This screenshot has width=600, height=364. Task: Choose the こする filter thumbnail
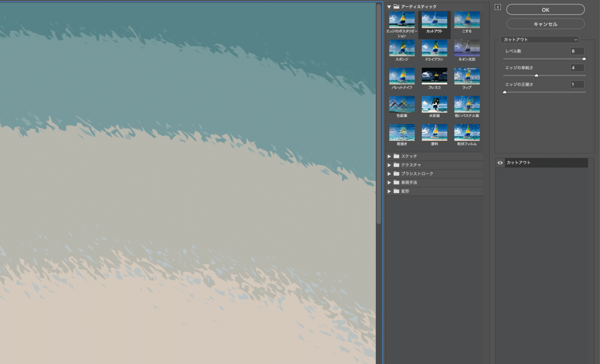[467, 19]
